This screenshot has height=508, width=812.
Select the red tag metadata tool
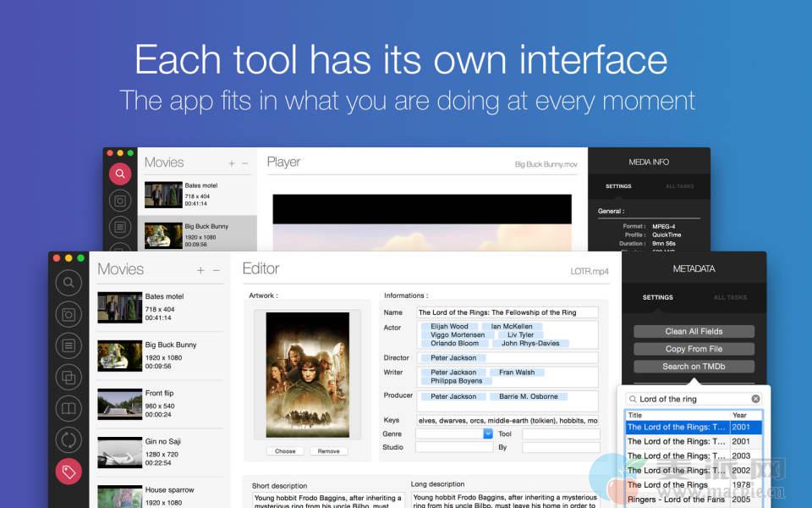[69, 472]
